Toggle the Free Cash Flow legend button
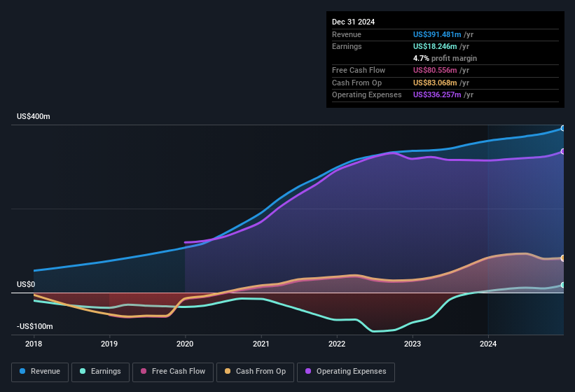The width and height of the screenshot is (575, 392). (x=173, y=372)
